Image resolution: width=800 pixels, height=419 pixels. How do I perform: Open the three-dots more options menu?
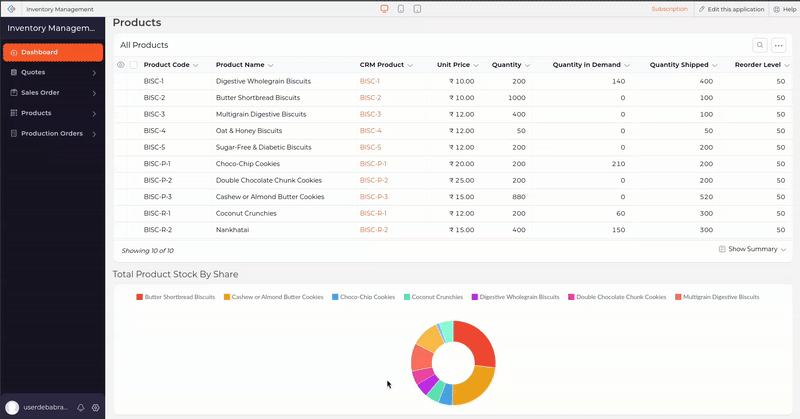[779, 45]
